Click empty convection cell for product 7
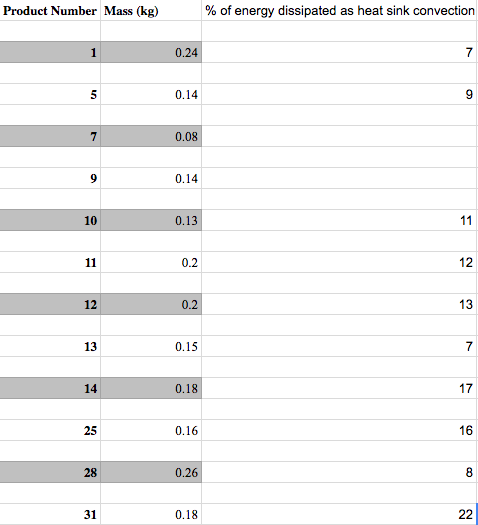Viewport: 478px width, 525px height. click(x=339, y=136)
